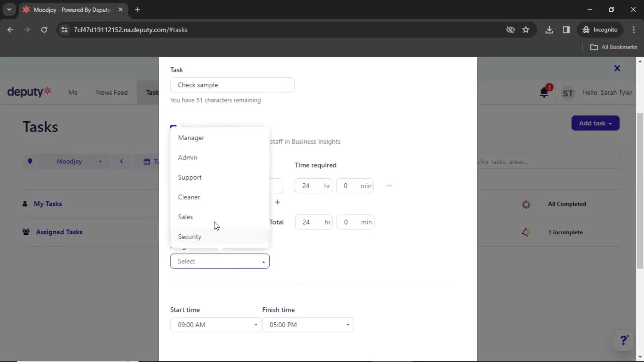The width and height of the screenshot is (644, 362).
Task: Close the task dialog with X icon
Action: 617,68
